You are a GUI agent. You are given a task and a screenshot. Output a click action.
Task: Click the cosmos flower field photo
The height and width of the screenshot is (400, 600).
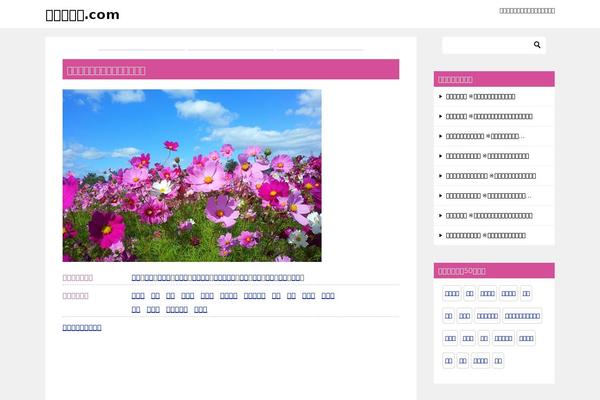point(192,175)
